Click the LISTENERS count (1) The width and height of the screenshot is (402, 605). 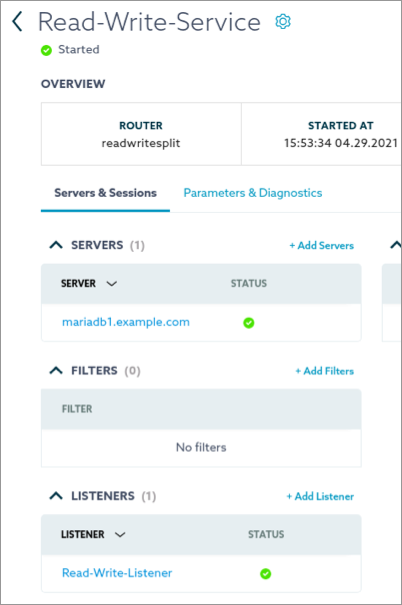tap(149, 496)
